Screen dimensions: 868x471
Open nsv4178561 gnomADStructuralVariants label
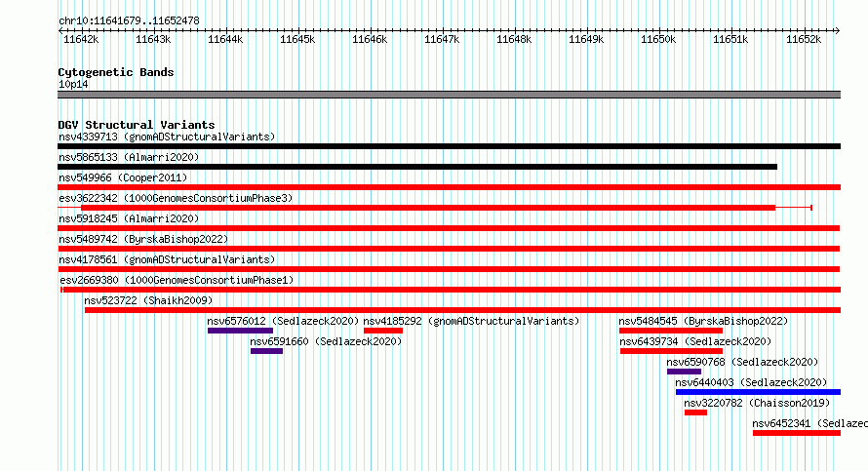[167, 259]
